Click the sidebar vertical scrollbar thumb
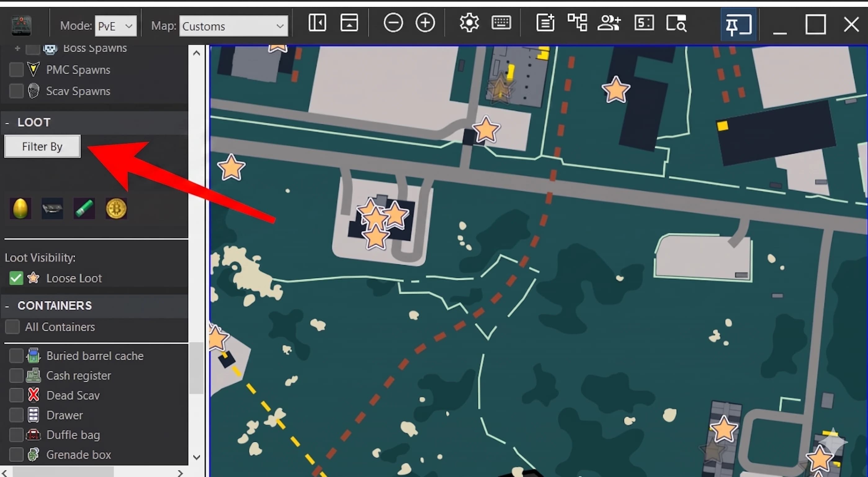The height and width of the screenshot is (477, 868). pyautogui.click(x=196, y=368)
